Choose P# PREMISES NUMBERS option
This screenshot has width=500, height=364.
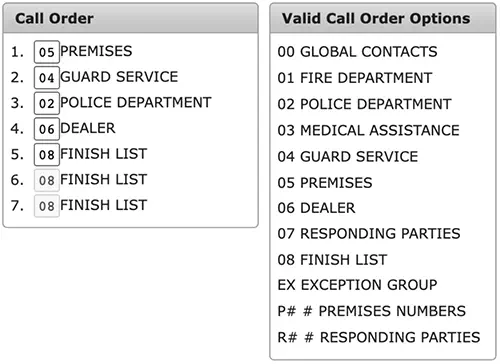tap(372, 311)
